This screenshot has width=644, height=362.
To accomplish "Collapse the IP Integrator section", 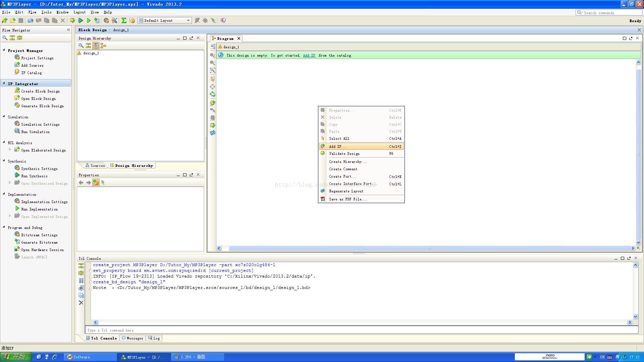I will pos(4,83).
